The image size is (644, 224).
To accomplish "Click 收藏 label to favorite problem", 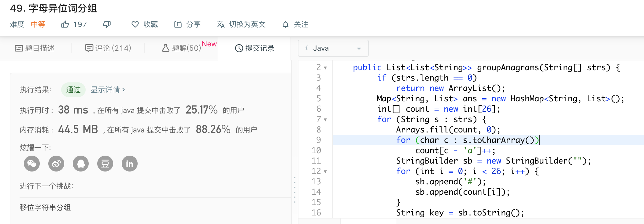I will (x=151, y=24).
